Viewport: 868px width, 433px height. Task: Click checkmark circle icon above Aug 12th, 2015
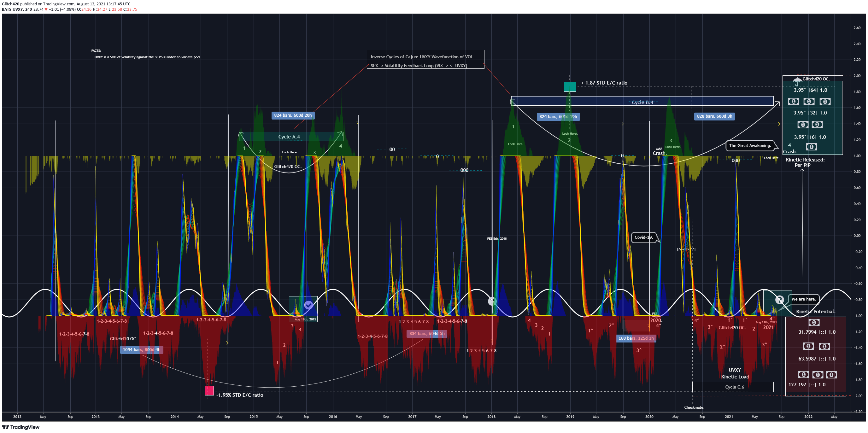point(308,305)
